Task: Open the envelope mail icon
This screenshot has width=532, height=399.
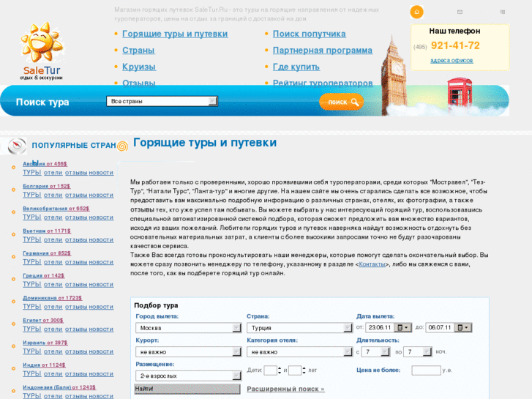Action: point(460,12)
